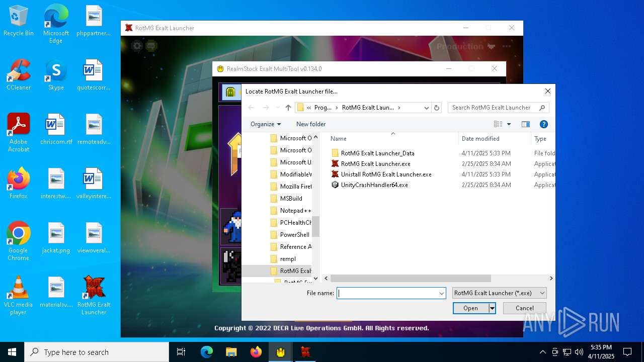Open Windows Start menu

pos(12,352)
